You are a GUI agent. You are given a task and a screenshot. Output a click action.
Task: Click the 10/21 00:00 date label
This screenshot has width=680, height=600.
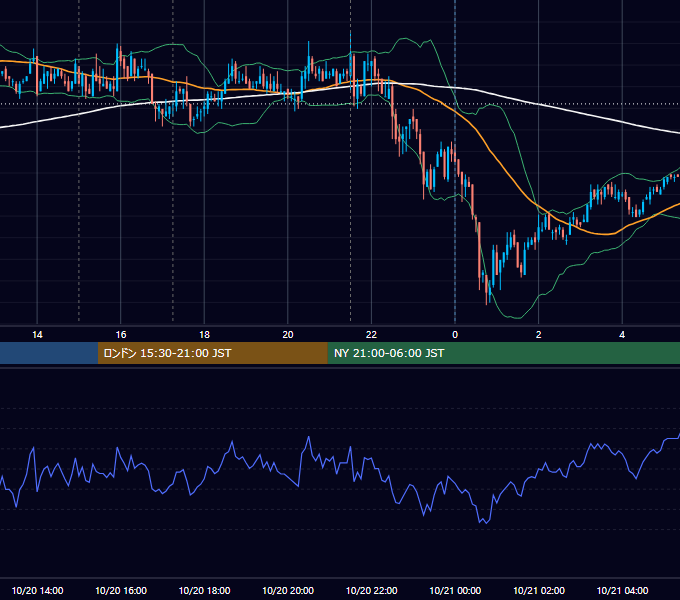click(455, 590)
